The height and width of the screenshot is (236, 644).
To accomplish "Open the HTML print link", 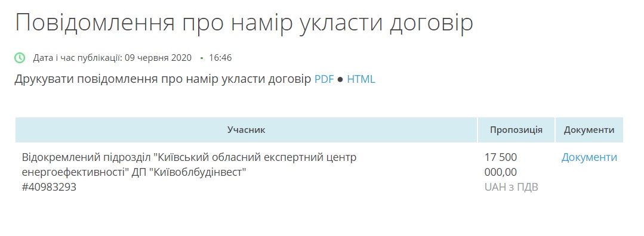I will [361, 79].
